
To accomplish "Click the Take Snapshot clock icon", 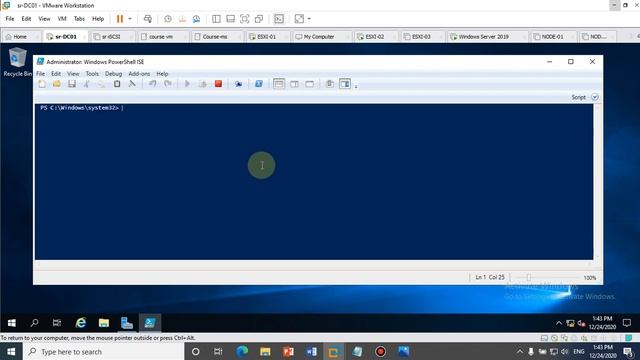I will tap(168, 19).
